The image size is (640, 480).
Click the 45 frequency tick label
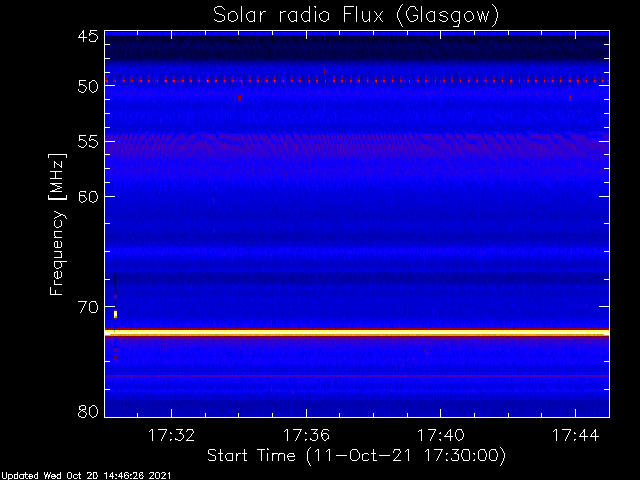pos(88,36)
